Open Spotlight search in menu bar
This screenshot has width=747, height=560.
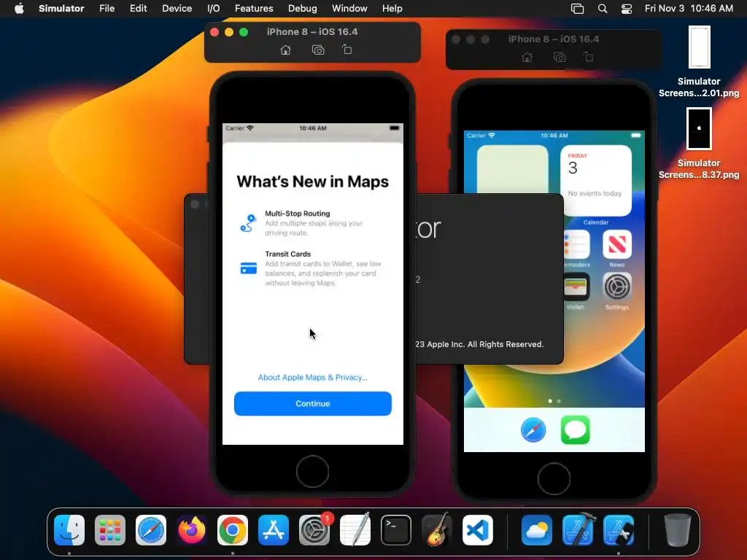602,9
